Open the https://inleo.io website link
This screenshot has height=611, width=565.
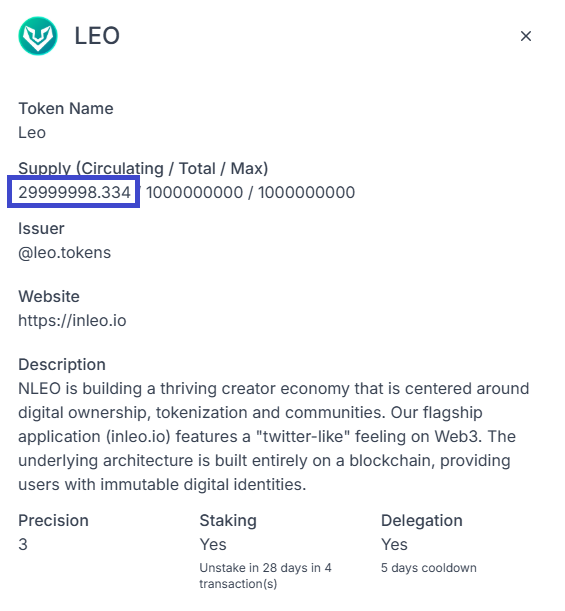coord(72,320)
